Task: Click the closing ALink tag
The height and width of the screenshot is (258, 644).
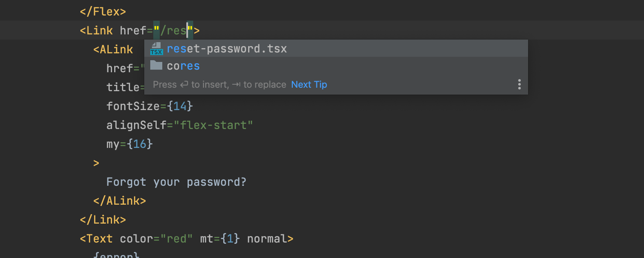Action: [120, 201]
